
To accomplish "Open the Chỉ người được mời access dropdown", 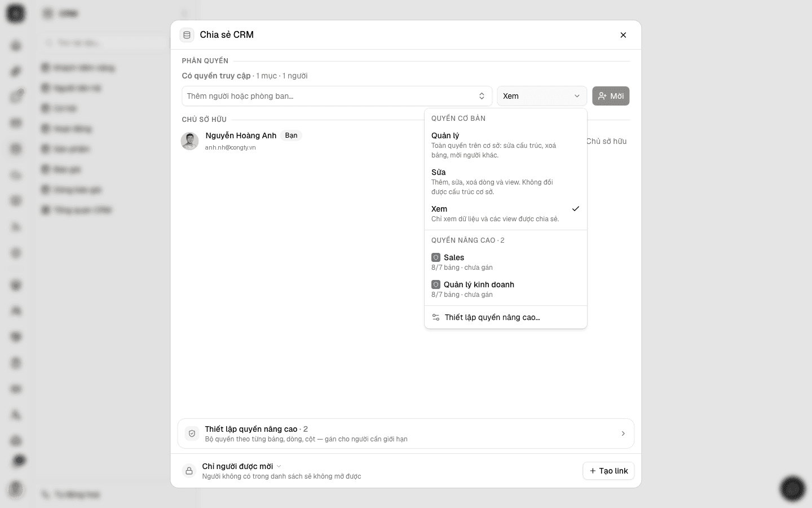I will (x=241, y=466).
